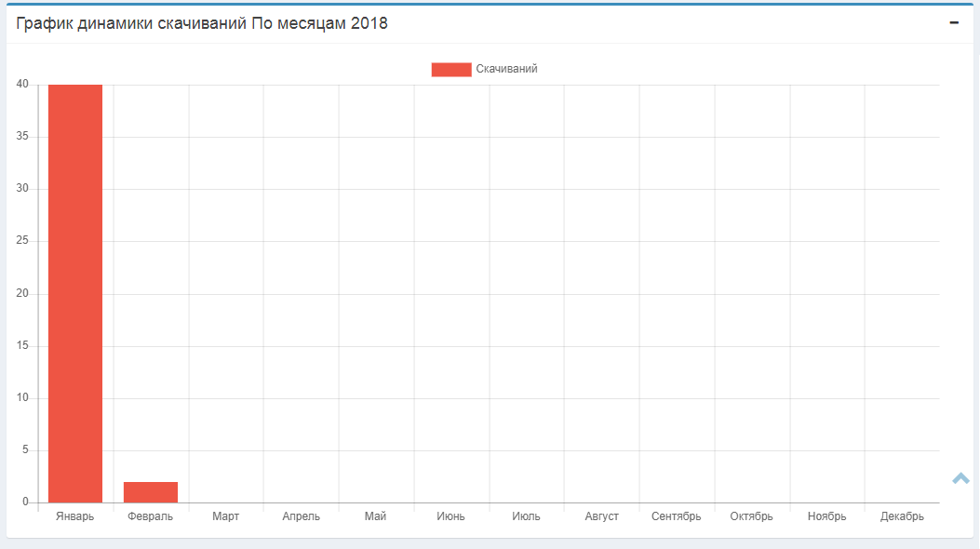Click the Май month label
The height and width of the screenshot is (549, 980).
[x=375, y=516]
